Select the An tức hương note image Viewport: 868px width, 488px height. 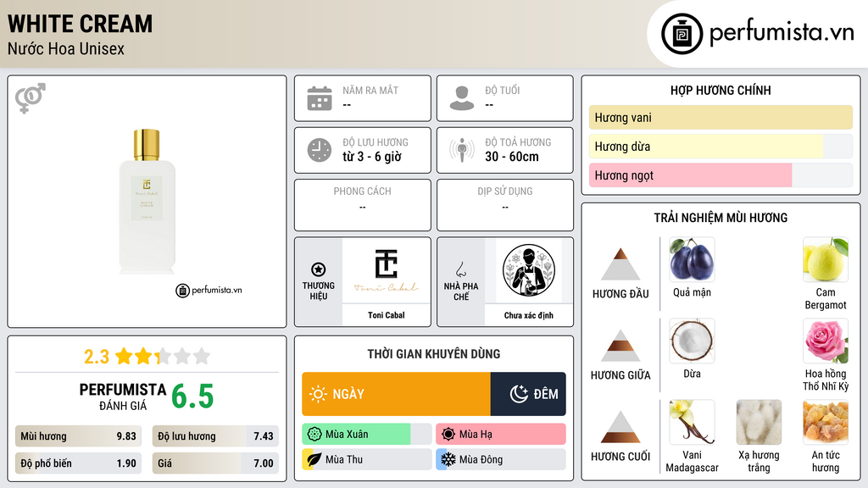tap(826, 422)
